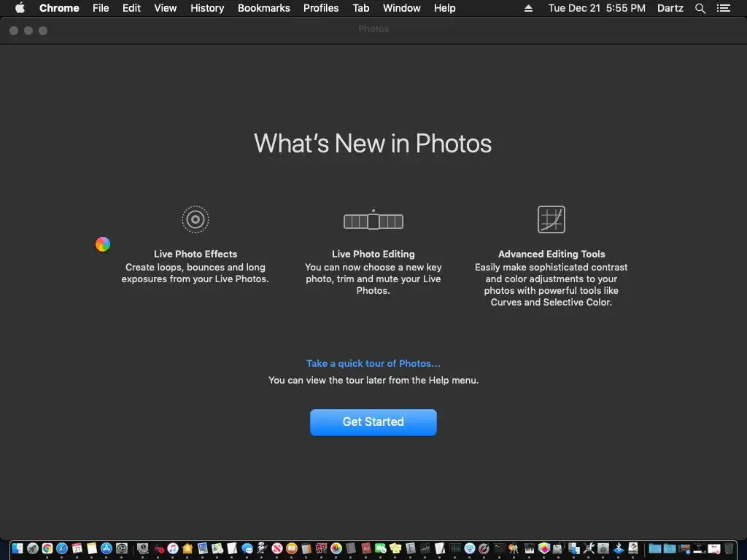Open the View menu
Viewport: 747px width, 560px height.
pyautogui.click(x=166, y=8)
